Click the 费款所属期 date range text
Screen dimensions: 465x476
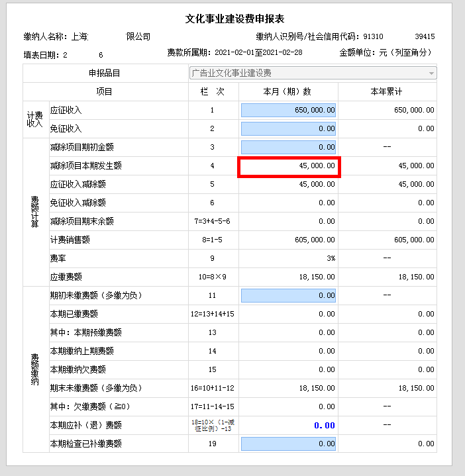click(x=234, y=52)
